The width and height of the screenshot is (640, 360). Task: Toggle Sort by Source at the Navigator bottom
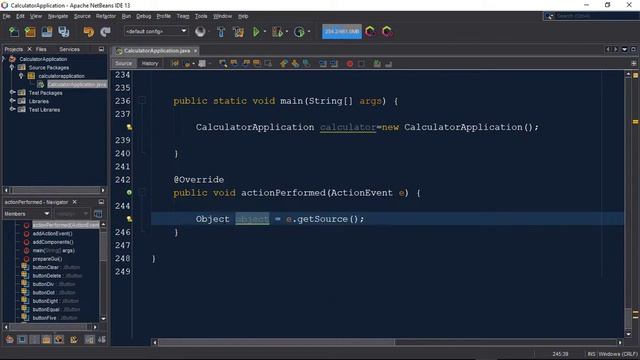(x=102, y=340)
